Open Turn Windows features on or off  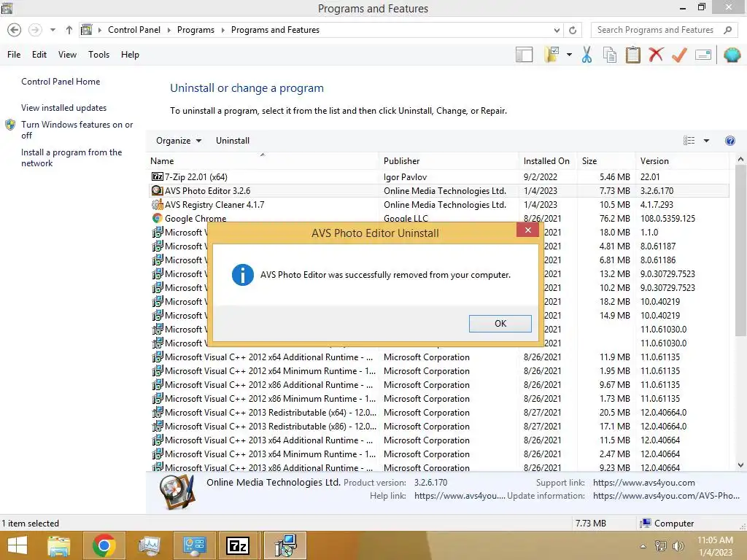77,130
